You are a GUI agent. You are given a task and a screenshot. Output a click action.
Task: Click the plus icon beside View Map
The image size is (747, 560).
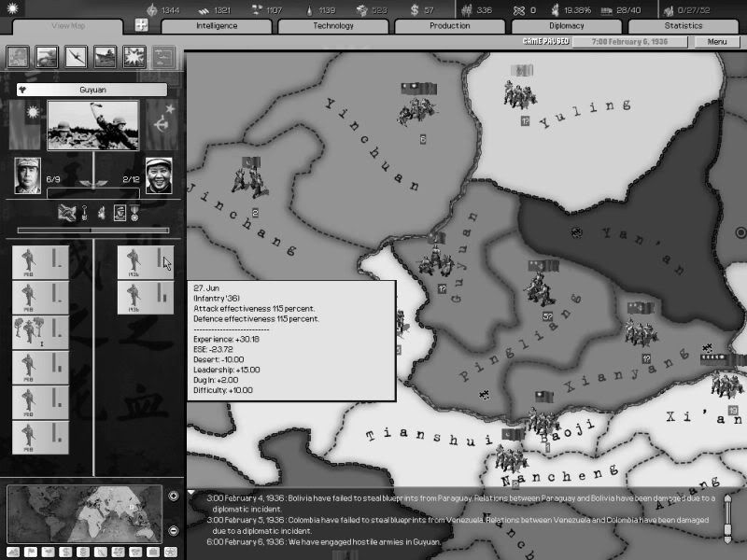click(x=140, y=25)
